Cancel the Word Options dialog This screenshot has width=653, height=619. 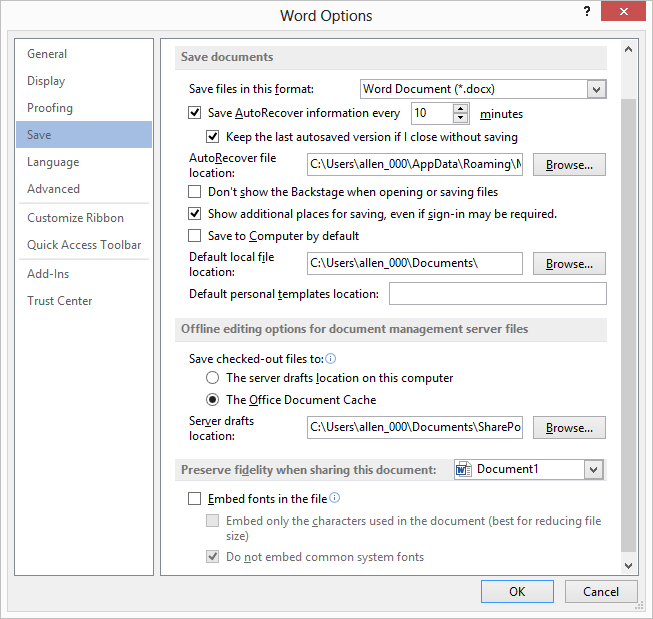(601, 592)
